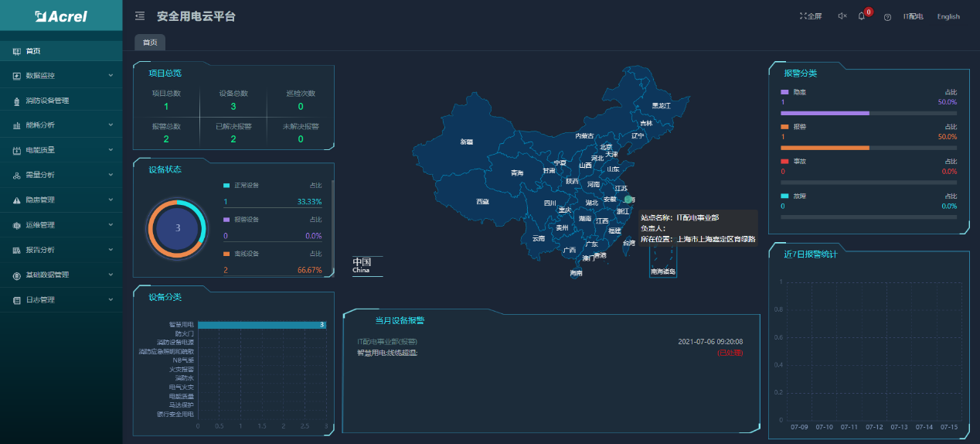Image resolution: width=980 pixels, height=444 pixels.
Task: Expand the 数据监控 menu chevron
Action: [x=111, y=76]
